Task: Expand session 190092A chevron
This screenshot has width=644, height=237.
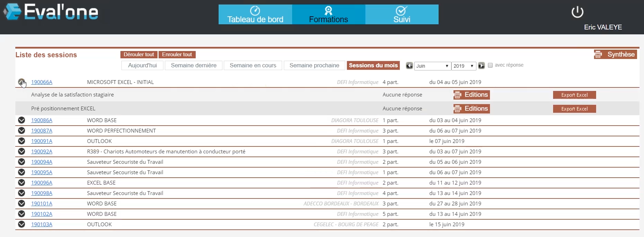Action: 22,152
